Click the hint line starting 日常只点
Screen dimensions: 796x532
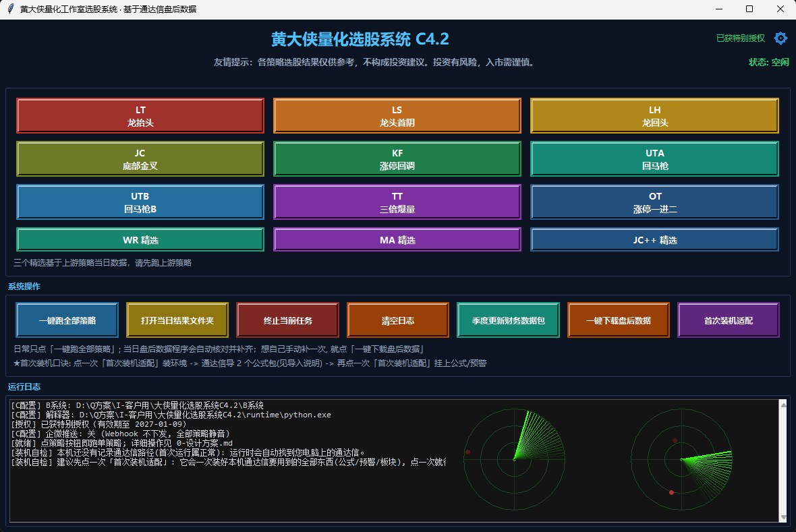click(x=219, y=349)
